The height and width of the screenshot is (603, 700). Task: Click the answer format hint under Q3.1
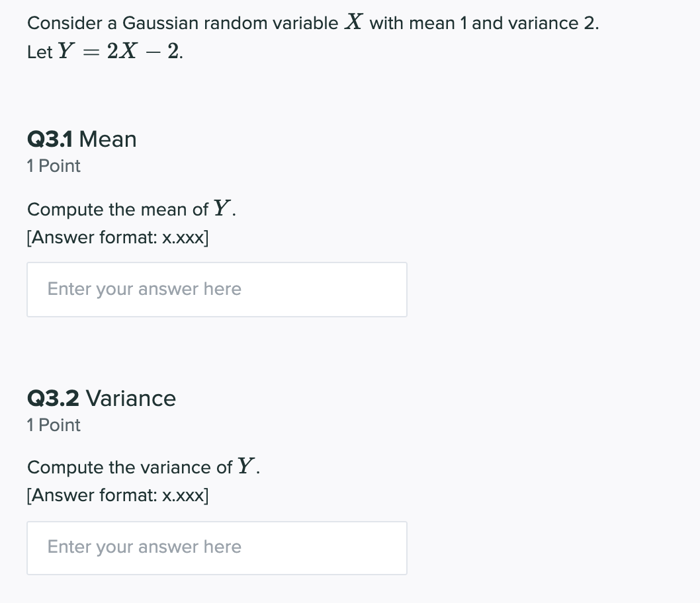click(117, 237)
